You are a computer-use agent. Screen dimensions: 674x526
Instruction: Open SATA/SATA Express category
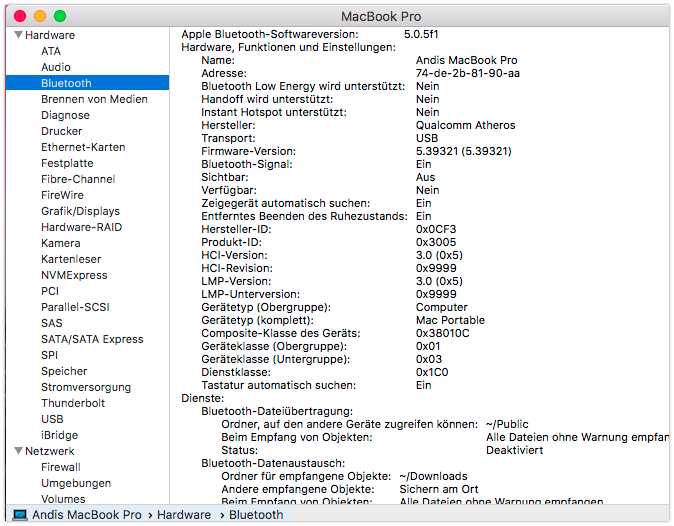92,339
